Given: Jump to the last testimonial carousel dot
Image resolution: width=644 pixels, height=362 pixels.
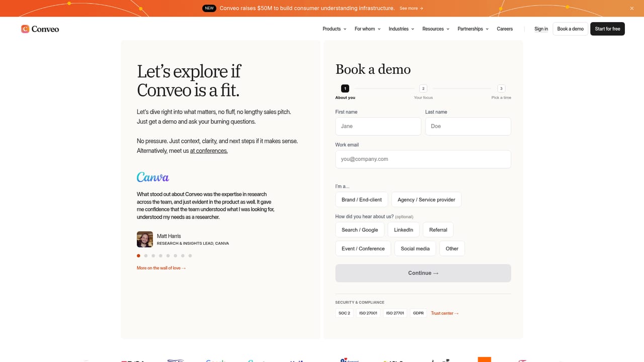Looking at the screenshot, I should coord(190,255).
